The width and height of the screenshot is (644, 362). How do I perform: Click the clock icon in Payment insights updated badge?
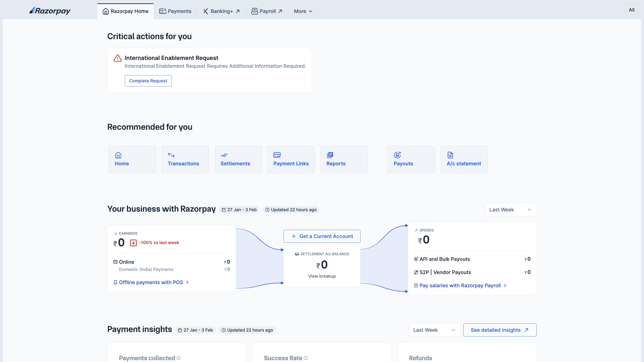(x=224, y=330)
